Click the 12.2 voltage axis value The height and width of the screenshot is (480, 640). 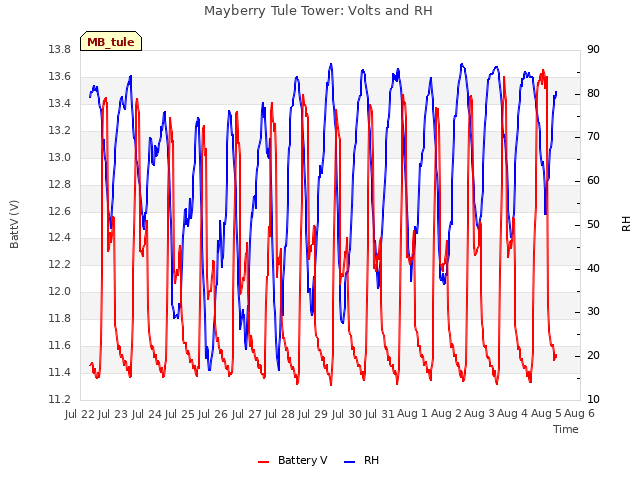coord(60,264)
